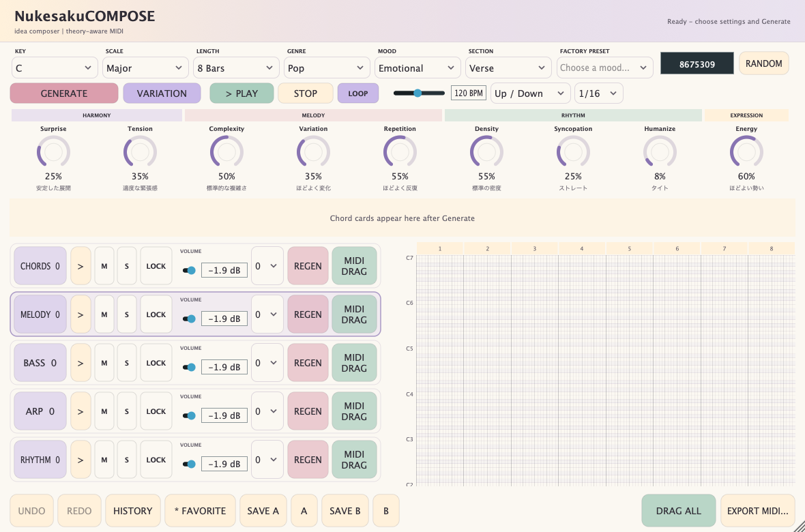Viewport: 805px width, 532px height.
Task: Click the DRAG ALL button
Action: (679, 511)
